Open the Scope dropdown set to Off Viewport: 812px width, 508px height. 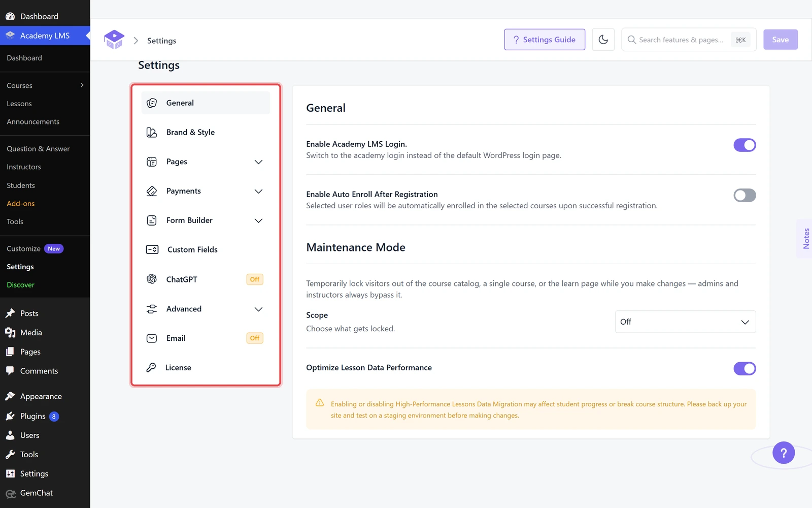click(x=685, y=322)
